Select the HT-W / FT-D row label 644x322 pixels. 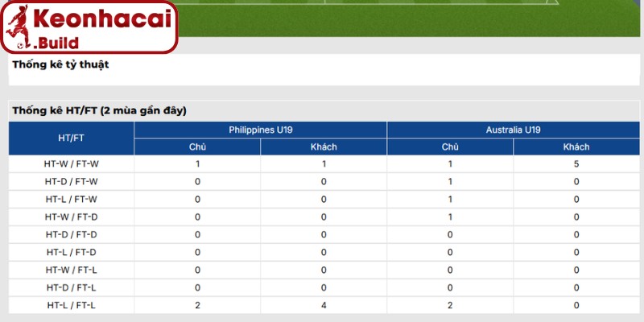tap(71, 217)
